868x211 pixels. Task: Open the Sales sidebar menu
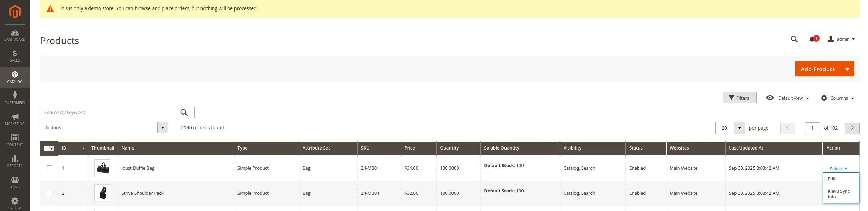coord(15,56)
